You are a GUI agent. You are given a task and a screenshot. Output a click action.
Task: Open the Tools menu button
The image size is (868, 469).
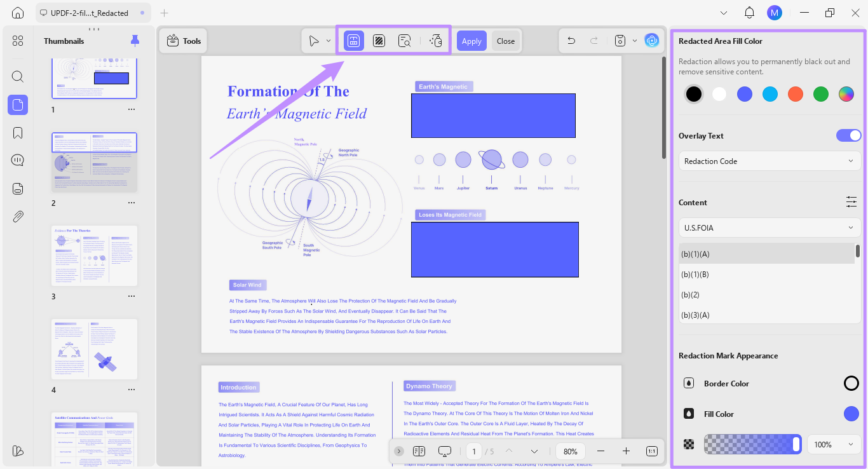click(x=183, y=41)
